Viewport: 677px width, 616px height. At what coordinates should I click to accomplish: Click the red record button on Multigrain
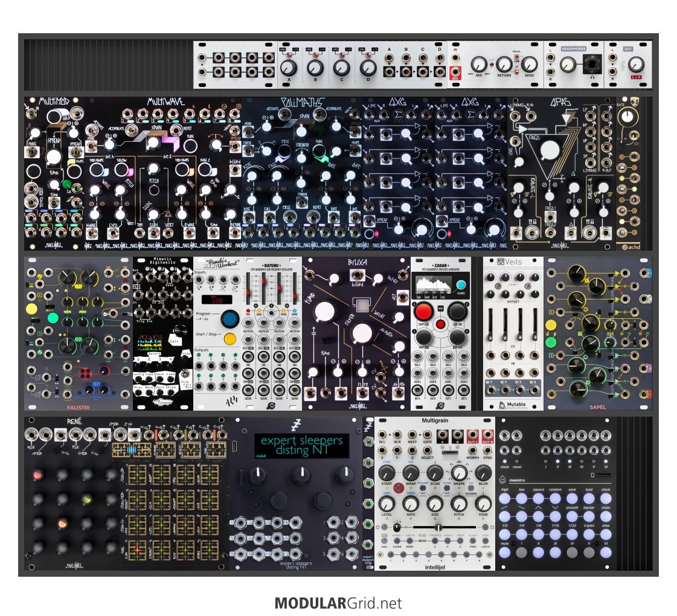click(x=399, y=488)
